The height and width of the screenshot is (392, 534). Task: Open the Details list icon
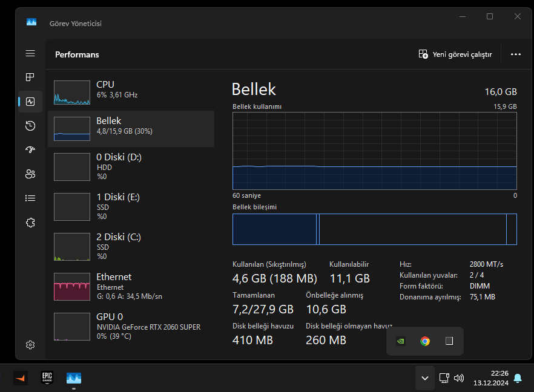30,198
